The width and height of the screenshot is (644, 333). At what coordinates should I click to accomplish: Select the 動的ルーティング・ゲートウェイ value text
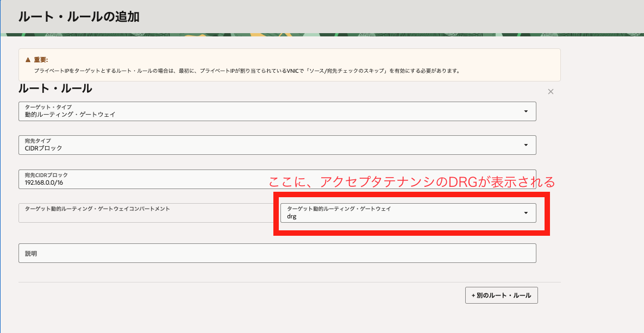coord(70,115)
